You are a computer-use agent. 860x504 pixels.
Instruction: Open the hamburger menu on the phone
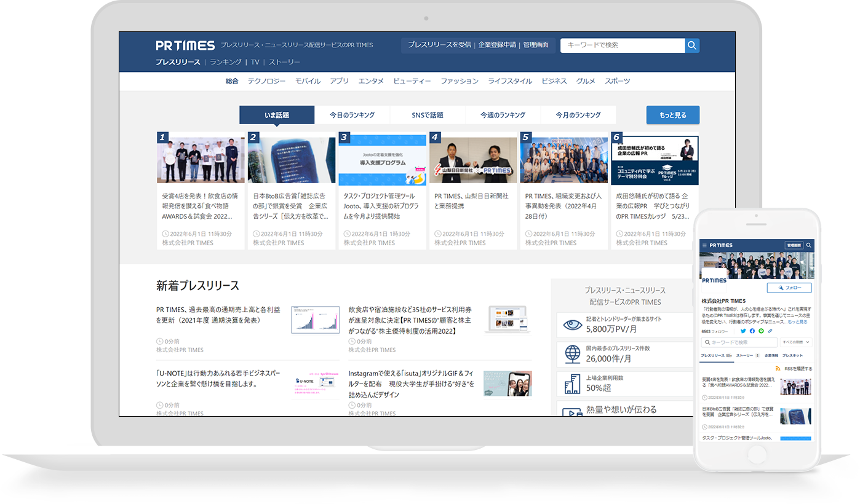click(704, 245)
